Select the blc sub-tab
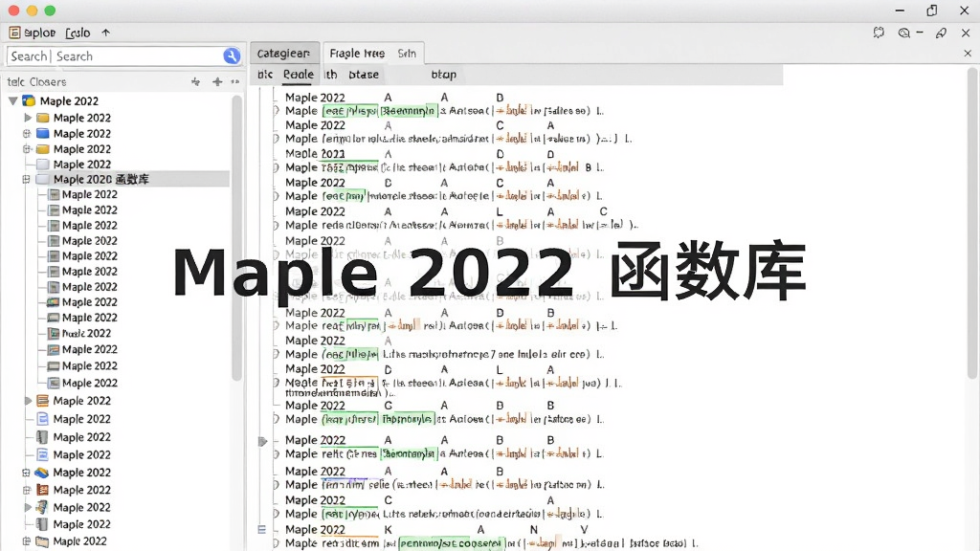 coord(265,75)
